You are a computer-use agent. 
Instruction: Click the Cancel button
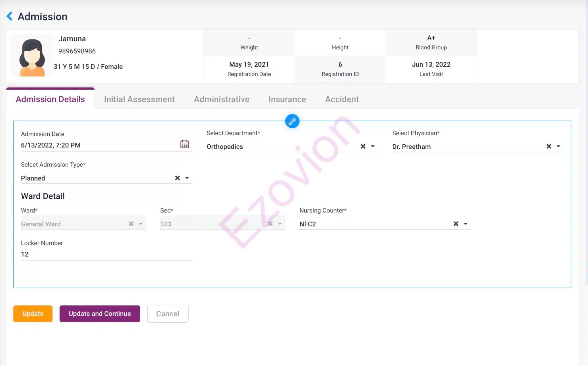coord(168,313)
